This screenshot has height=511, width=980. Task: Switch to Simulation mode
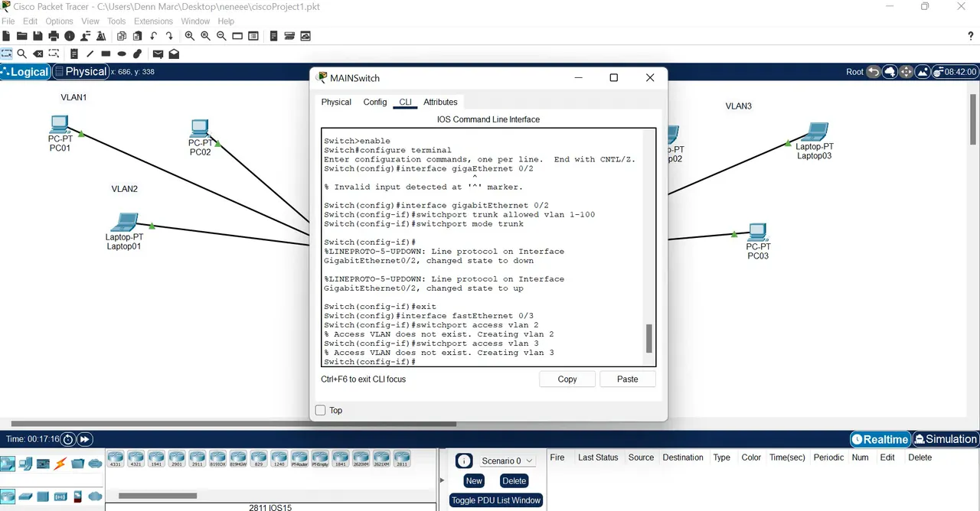pyautogui.click(x=945, y=439)
